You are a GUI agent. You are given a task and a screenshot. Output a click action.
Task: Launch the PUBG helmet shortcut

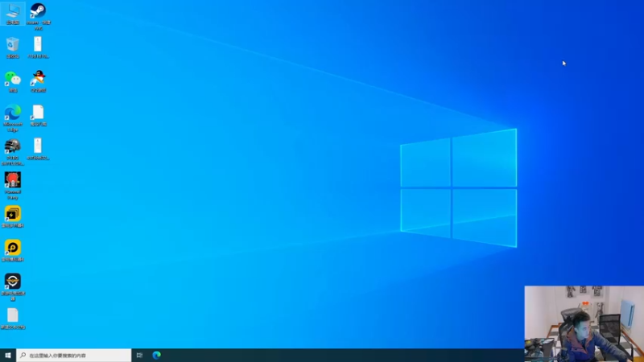(13, 151)
